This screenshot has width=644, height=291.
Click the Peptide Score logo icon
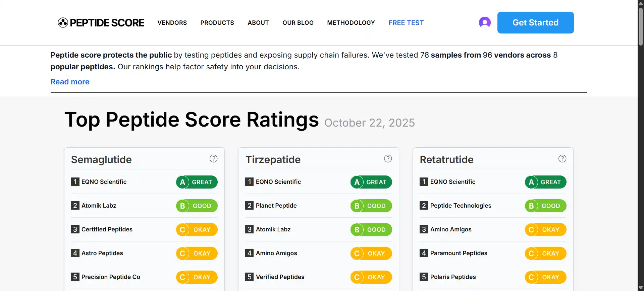pos(62,22)
